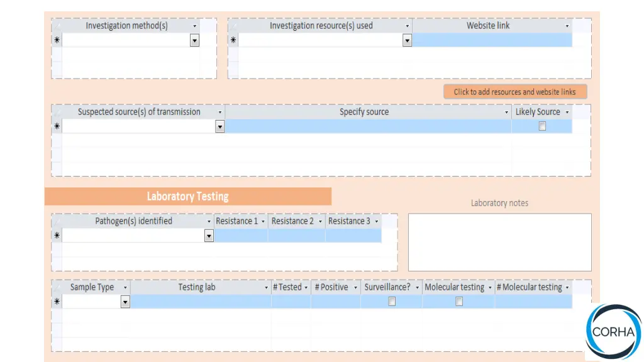The width and height of the screenshot is (644, 362).
Task: Click new-record asterisk in Suspected source(s) table
Action: click(57, 126)
